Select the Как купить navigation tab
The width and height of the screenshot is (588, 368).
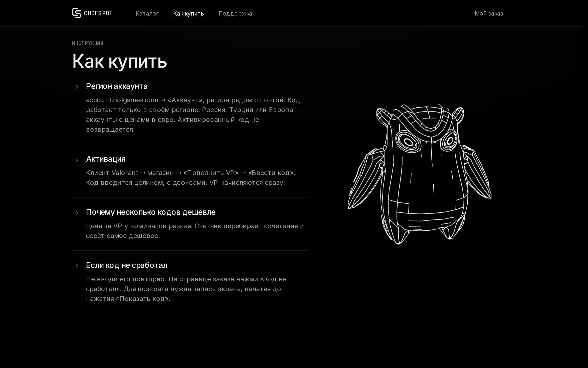coord(188,13)
